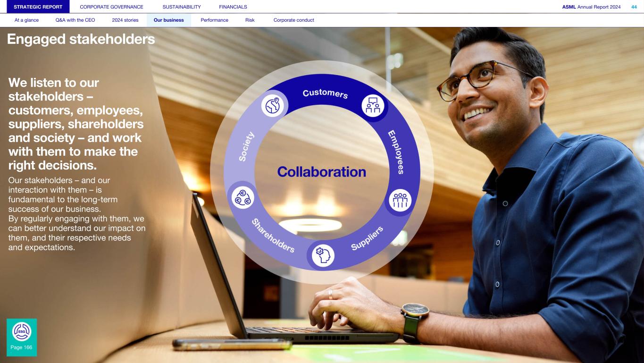Image resolution: width=644 pixels, height=363 pixels.
Task: Select At a glance section
Action: coord(27,20)
